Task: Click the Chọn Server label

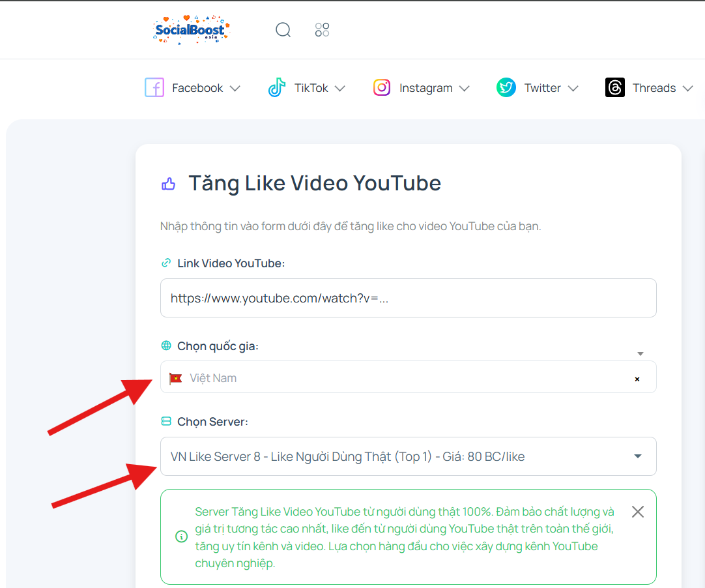Action: [212, 422]
